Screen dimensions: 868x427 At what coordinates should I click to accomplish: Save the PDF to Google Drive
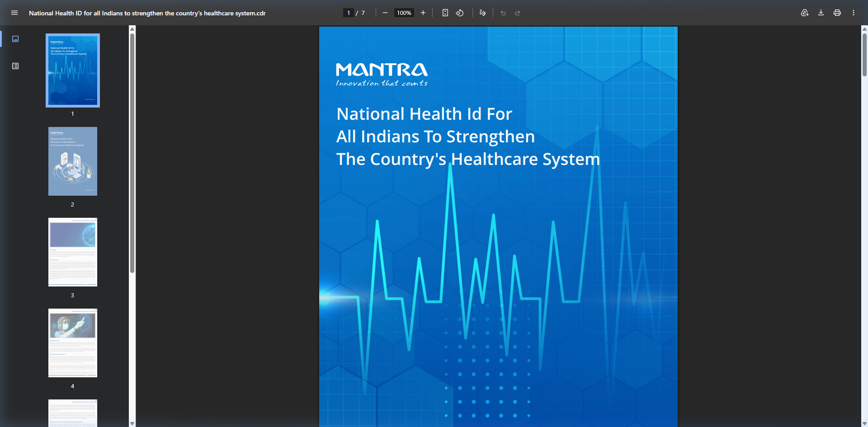pyautogui.click(x=805, y=13)
